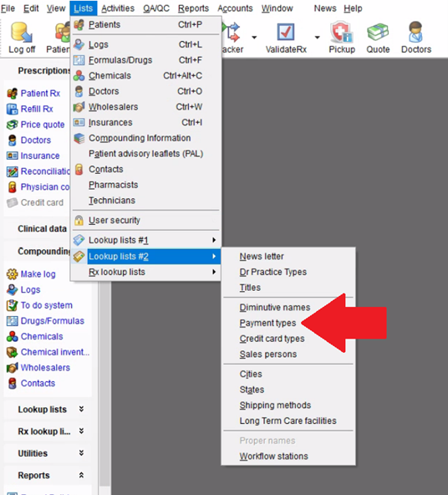Screen dimensions: 448x495
Task: Open User security menu entry
Action: click(145, 221)
